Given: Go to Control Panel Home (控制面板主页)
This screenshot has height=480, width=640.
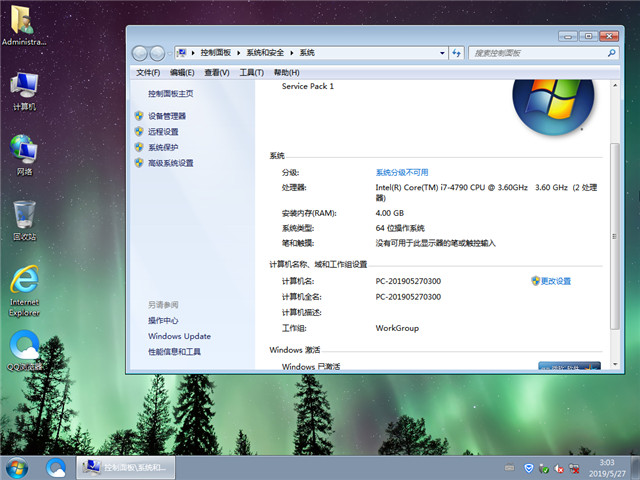Looking at the screenshot, I should click(x=170, y=94).
